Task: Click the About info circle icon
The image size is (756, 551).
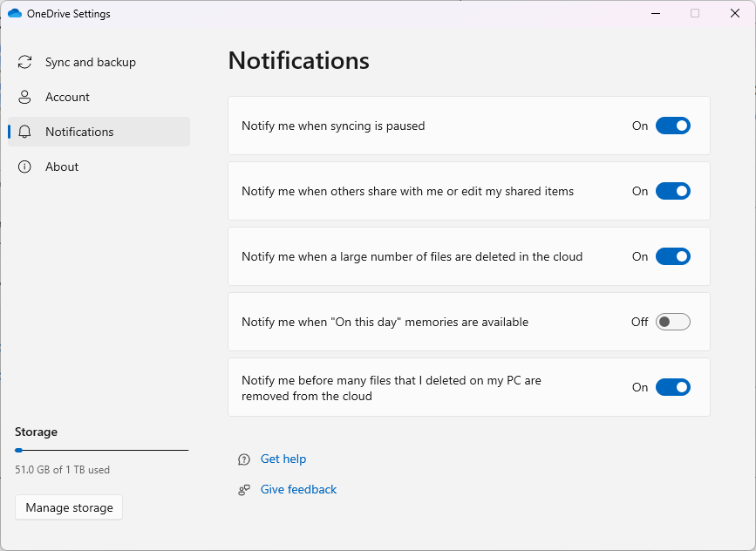Action: 24,167
